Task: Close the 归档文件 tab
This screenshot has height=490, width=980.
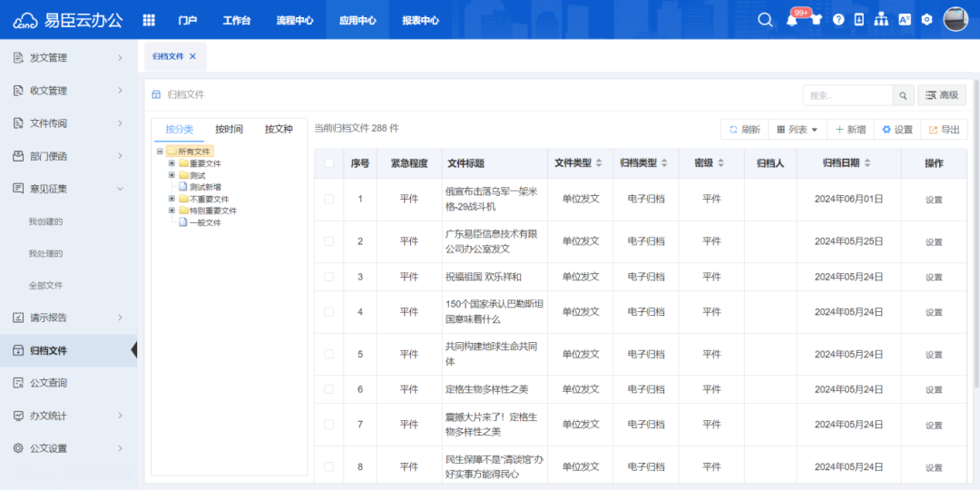Action: [192, 56]
